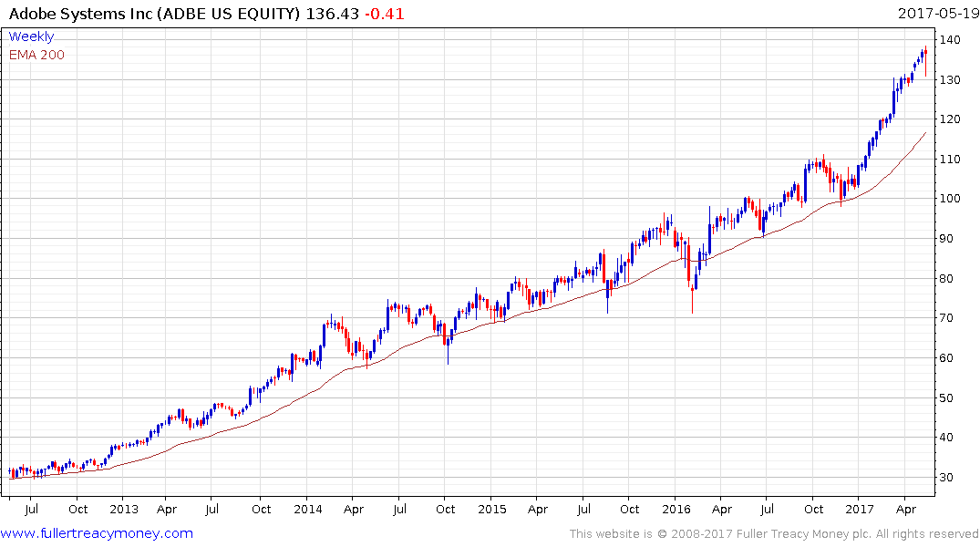This screenshot has width=980, height=547.
Task: Click the 2016 year label on time axis
Action: click(x=676, y=509)
